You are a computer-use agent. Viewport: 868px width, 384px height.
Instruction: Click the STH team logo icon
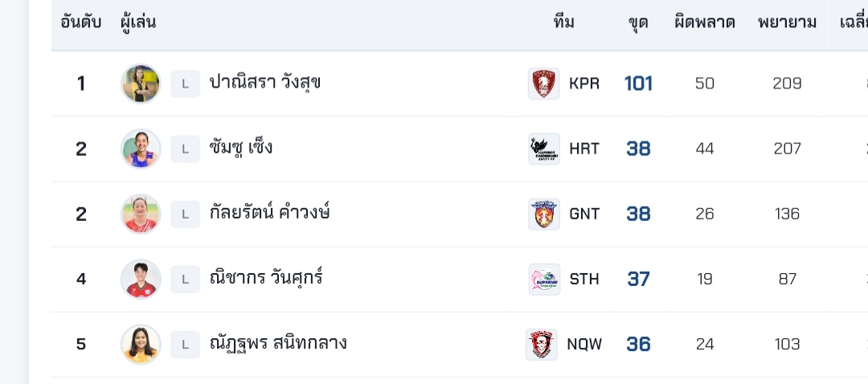(543, 279)
